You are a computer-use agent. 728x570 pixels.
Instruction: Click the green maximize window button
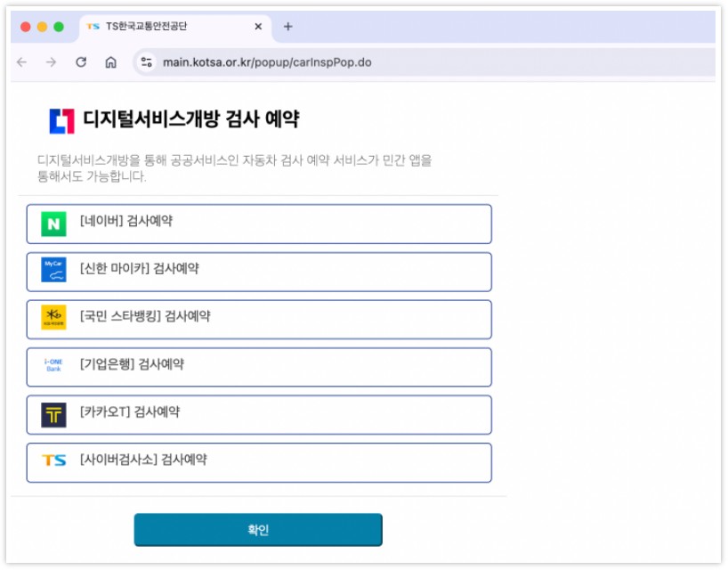(x=59, y=27)
